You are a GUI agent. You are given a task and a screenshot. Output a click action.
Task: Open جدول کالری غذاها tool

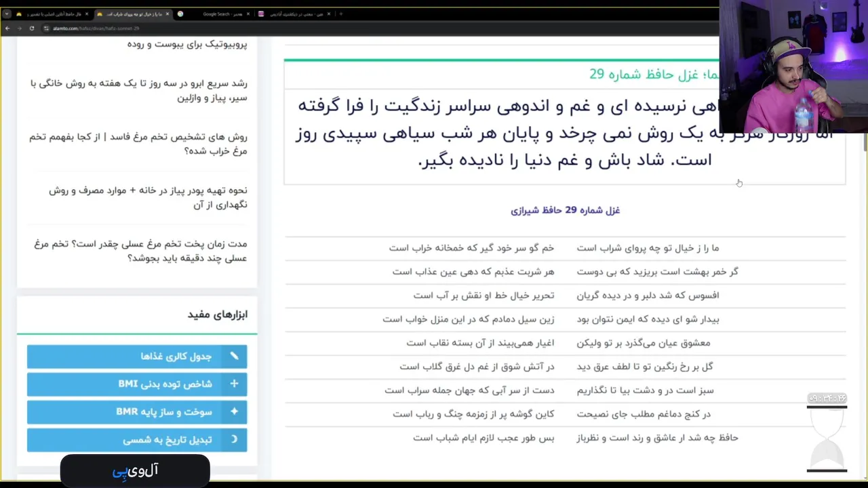(x=137, y=357)
